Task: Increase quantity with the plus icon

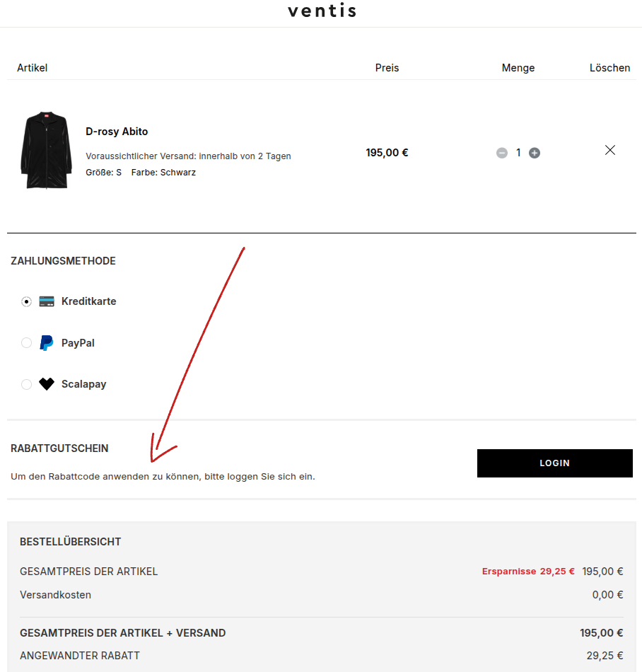Action: [x=535, y=153]
